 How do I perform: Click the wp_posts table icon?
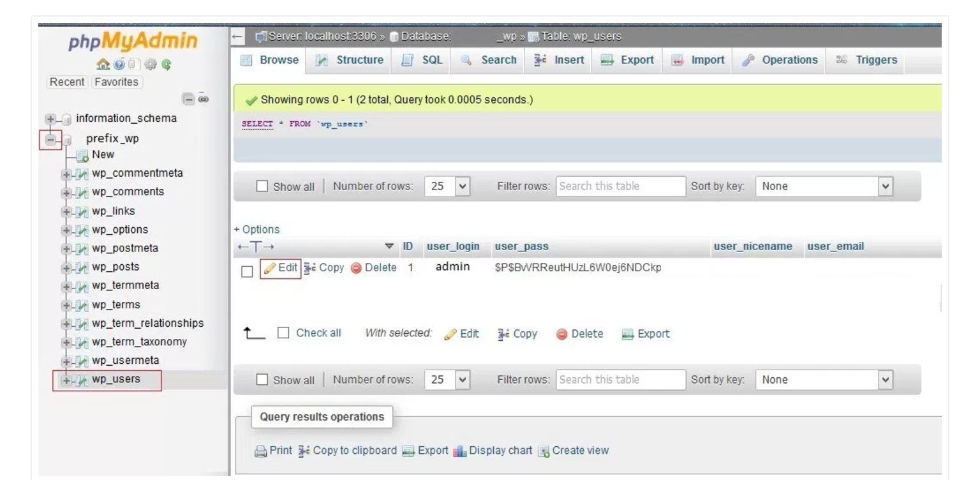point(82,267)
